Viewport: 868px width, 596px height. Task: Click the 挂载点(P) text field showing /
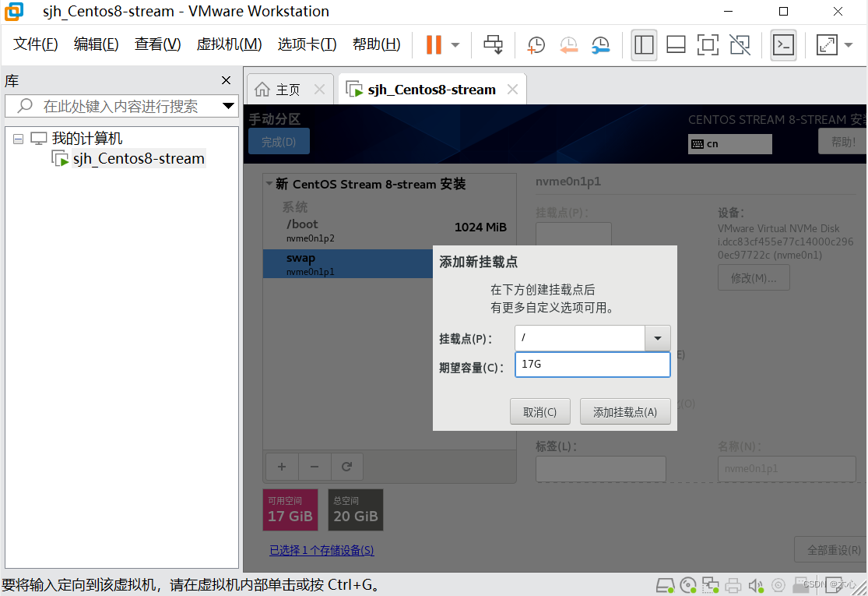coord(580,338)
